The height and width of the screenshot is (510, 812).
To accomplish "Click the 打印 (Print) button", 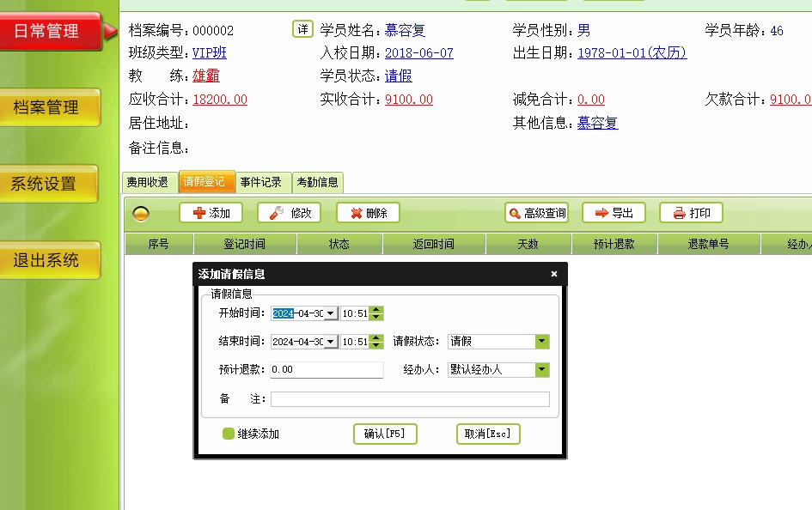I will (x=691, y=213).
